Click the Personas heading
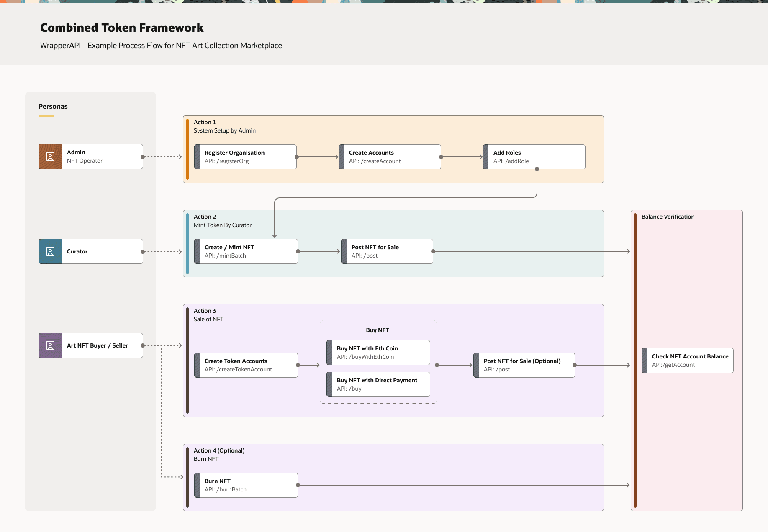768x532 pixels. pos(53,106)
